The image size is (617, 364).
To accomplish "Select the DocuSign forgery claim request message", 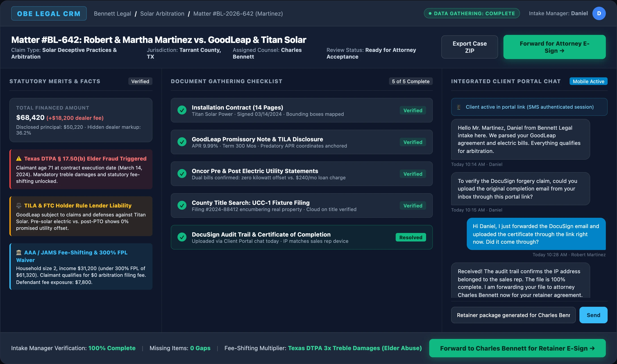I will pyautogui.click(x=520, y=189).
